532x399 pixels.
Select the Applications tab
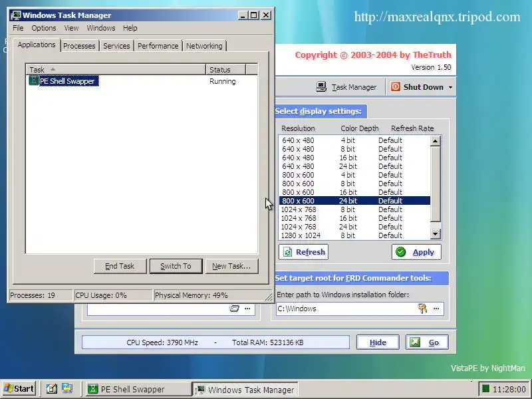pos(37,45)
